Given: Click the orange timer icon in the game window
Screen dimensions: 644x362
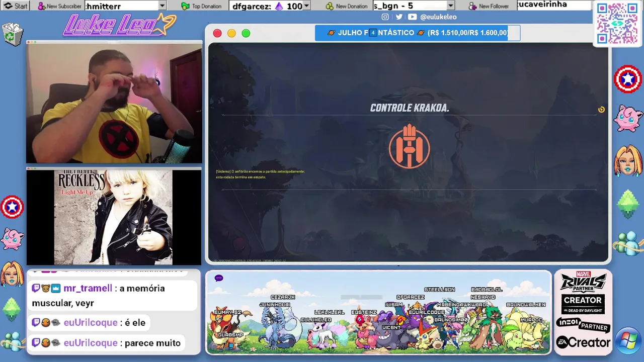Looking at the screenshot, I should [x=601, y=110].
